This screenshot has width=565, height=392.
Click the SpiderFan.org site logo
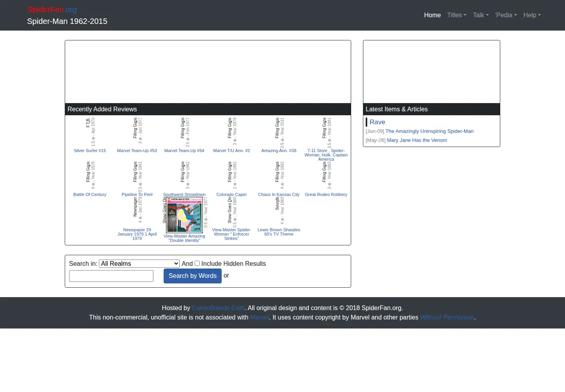52,9
